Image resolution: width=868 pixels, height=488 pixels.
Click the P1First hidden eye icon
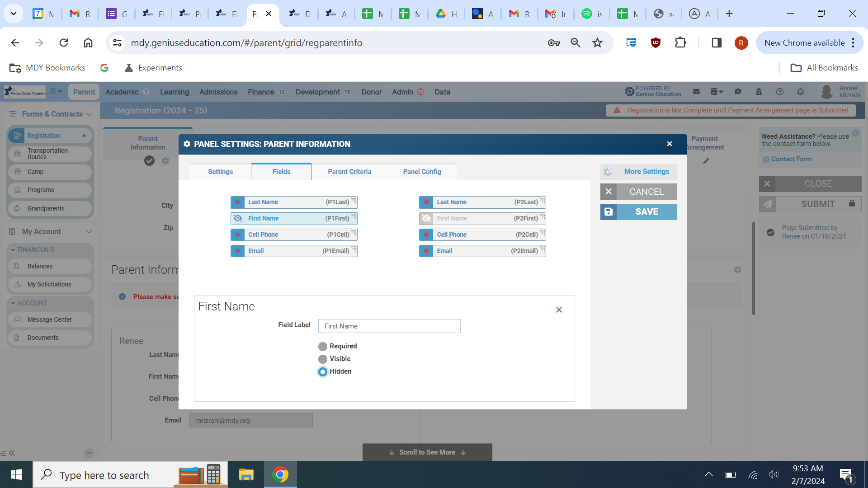(x=238, y=218)
